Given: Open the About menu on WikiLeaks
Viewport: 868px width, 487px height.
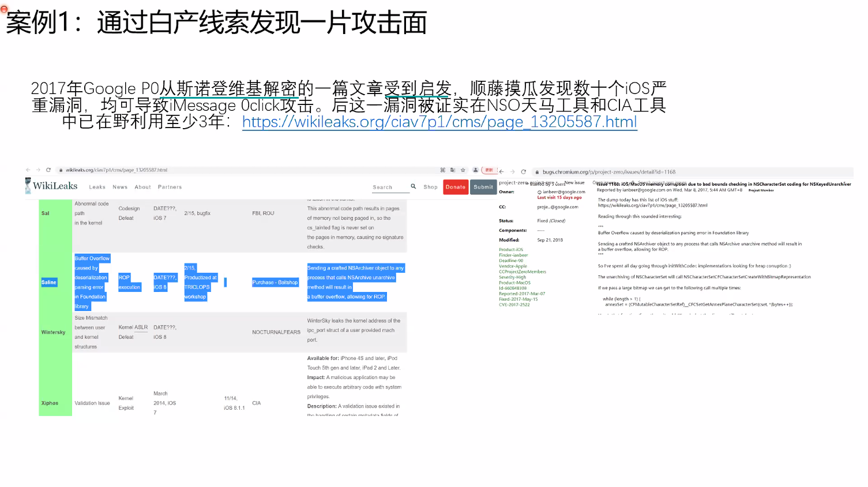Looking at the screenshot, I should 143,187.
